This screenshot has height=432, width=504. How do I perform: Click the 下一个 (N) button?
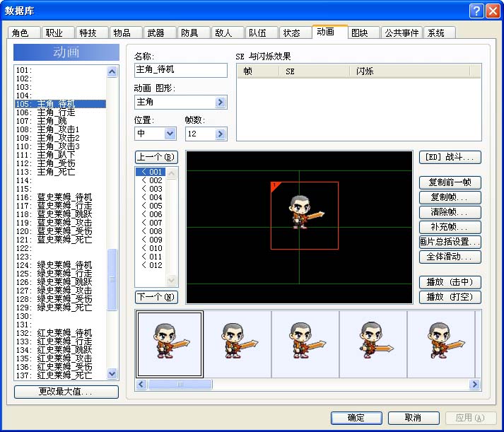click(156, 297)
